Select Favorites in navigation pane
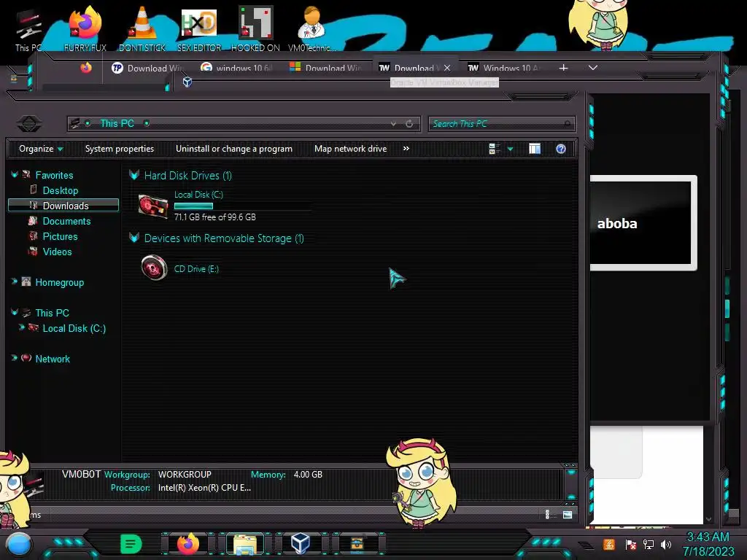 pyautogui.click(x=54, y=175)
